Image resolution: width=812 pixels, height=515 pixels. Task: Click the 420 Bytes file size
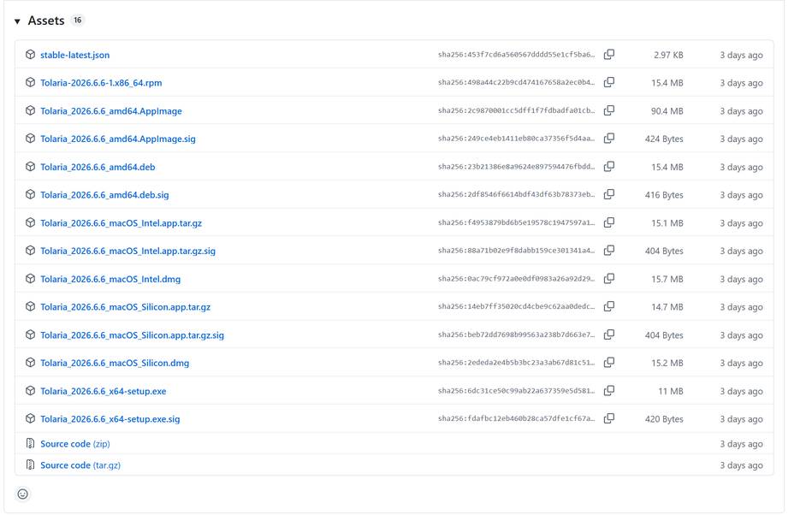664,419
